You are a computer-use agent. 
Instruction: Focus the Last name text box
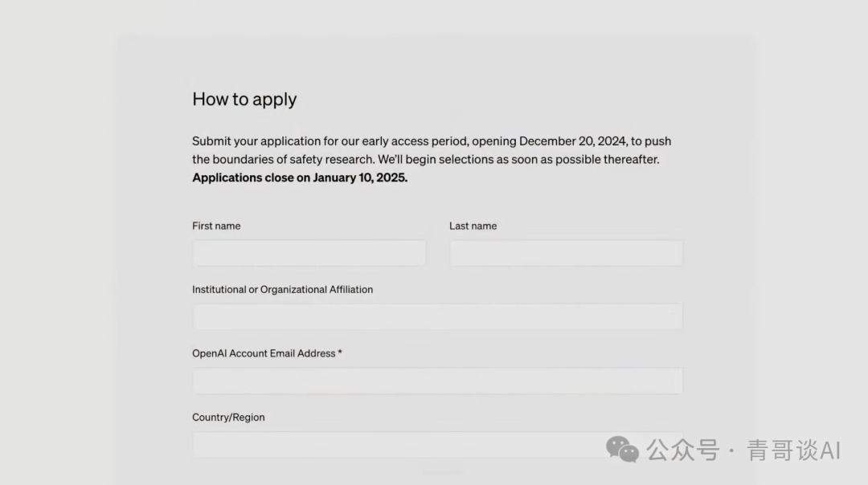click(x=566, y=253)
